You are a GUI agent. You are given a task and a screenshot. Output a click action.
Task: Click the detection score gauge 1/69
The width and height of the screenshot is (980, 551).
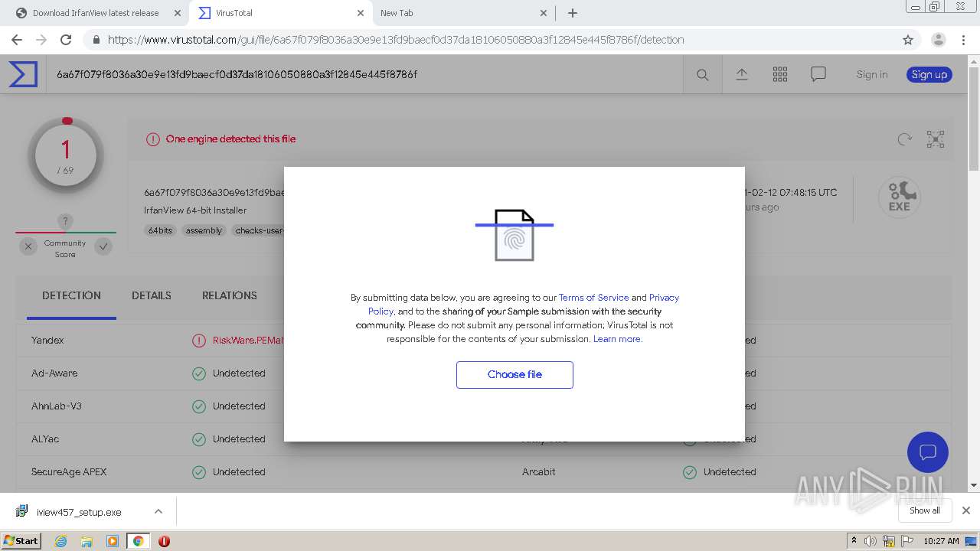(66, 156)
